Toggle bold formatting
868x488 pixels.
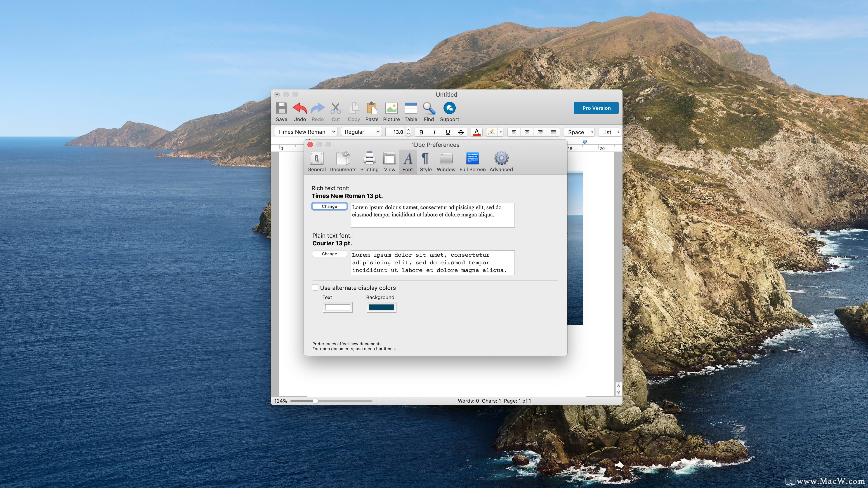pos(421,132)
